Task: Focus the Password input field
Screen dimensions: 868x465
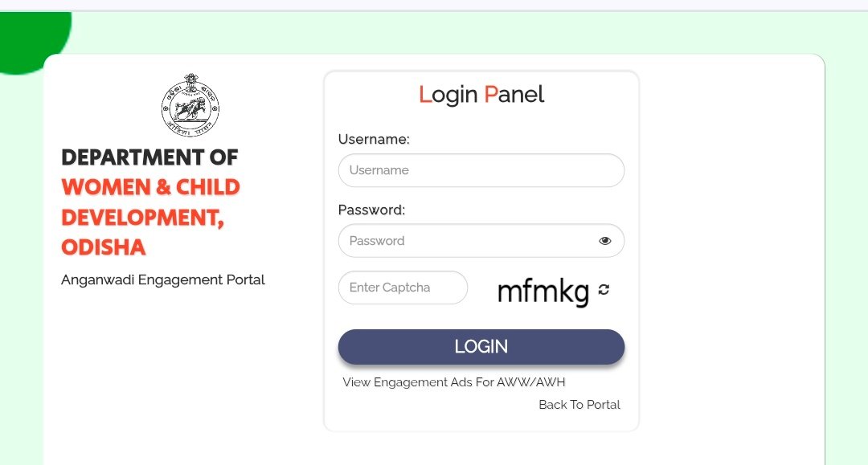Action: pos(466,241)
